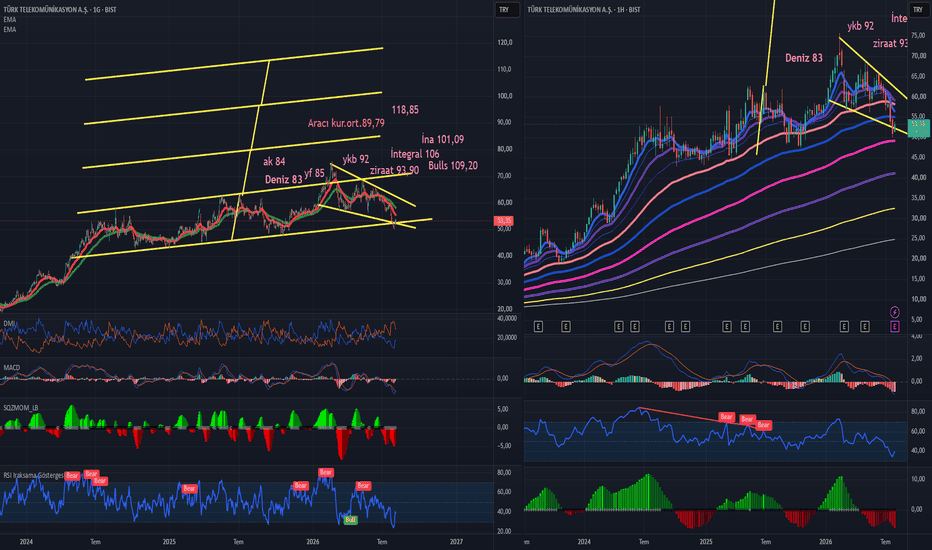
Task: Click the 75,00 label on the right price axis
Action: point(918,36)
